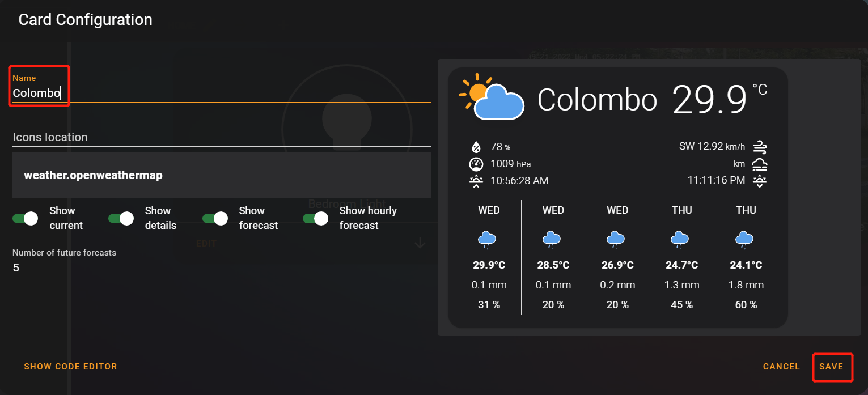Click the Number of future forecasts field
The height and width of the screenshot is (395, 868).
[222, 262]
